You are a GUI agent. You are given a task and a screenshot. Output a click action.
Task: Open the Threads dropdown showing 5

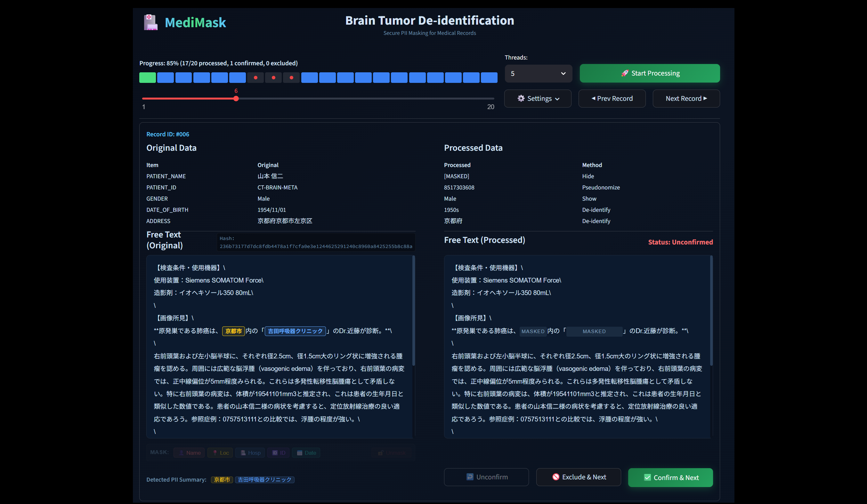539,74
